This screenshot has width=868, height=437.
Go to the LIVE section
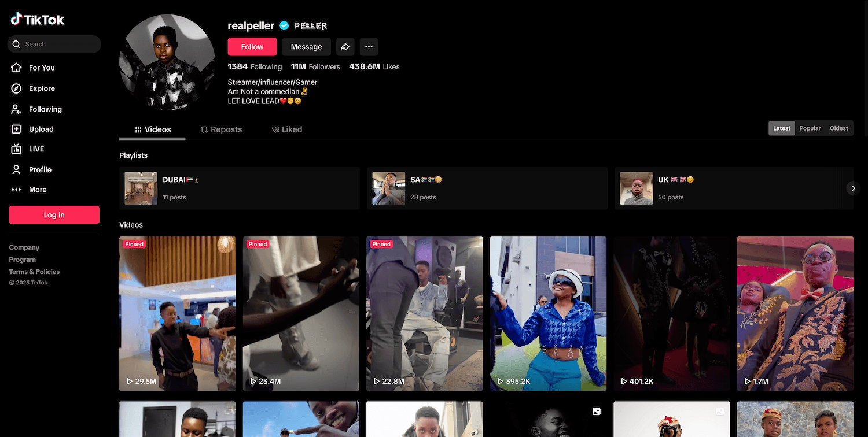pos(36,149)
